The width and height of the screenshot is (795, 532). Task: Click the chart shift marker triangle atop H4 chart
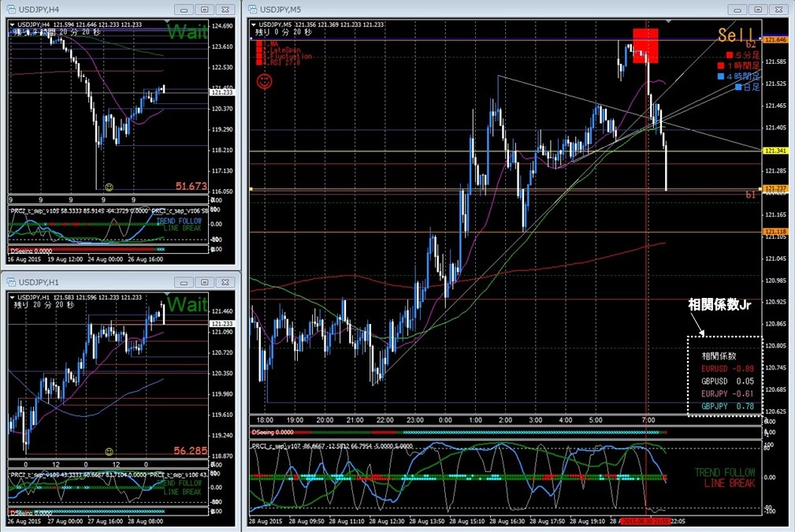point(167,21)
